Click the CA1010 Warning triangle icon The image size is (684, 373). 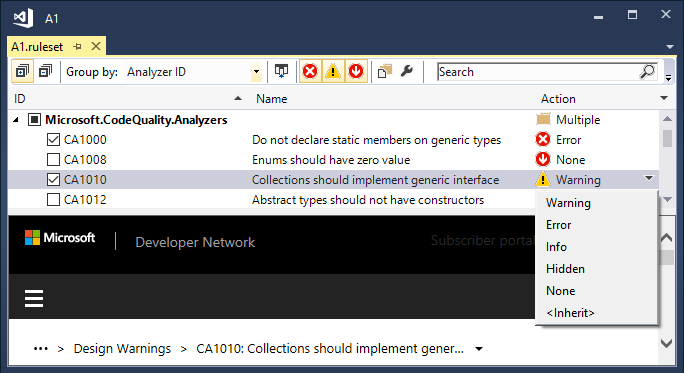point(543,179)
